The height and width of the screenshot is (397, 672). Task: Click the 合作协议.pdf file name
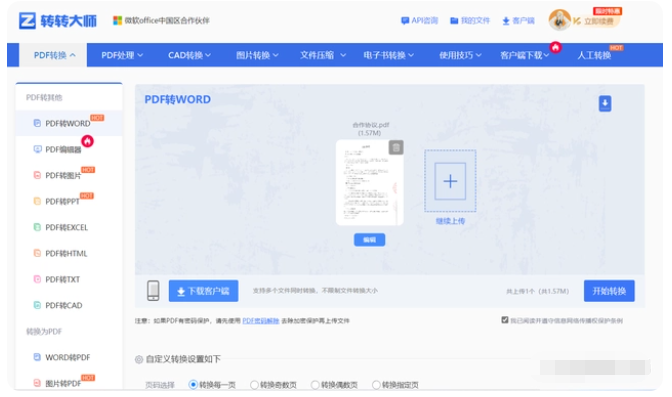tap(371, 125)
